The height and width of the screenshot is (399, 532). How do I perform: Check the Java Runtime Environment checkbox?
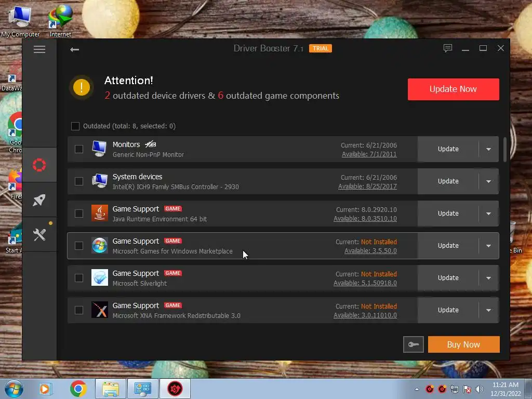point(79,214)
